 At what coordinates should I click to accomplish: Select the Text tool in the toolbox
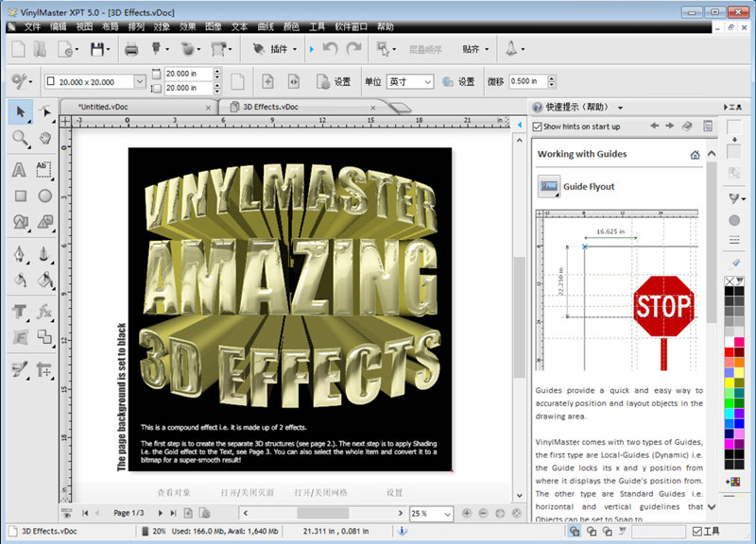coord(19,170)
